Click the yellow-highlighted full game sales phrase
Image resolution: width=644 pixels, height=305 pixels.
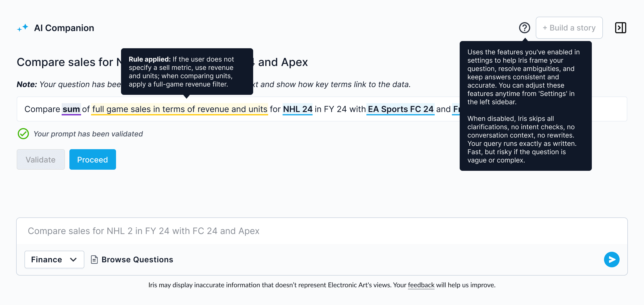(x=180, y=109)
